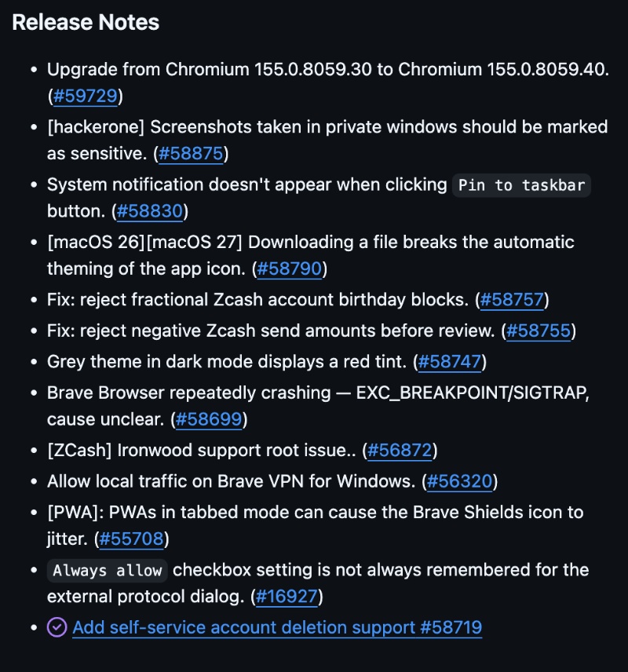The height and width of the screenshot is (672, 628).
Task: Open the crash issue link #58699
Action: click(209, 419)
